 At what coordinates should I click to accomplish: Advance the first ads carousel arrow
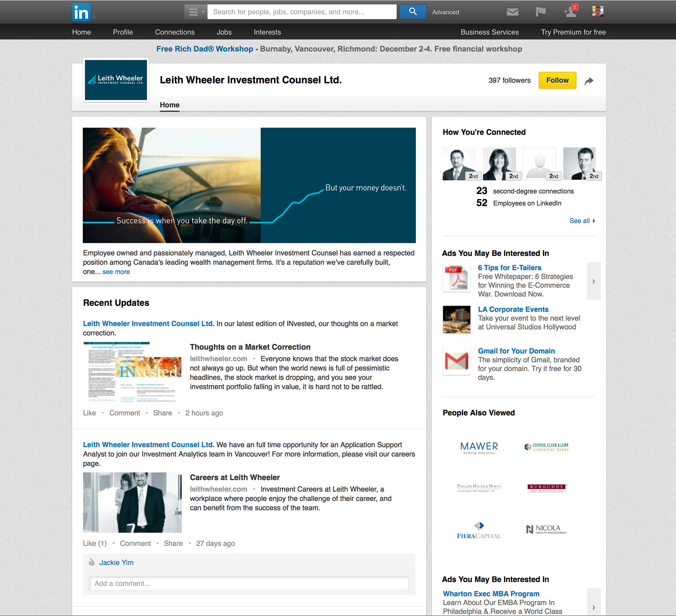[594, 281]
